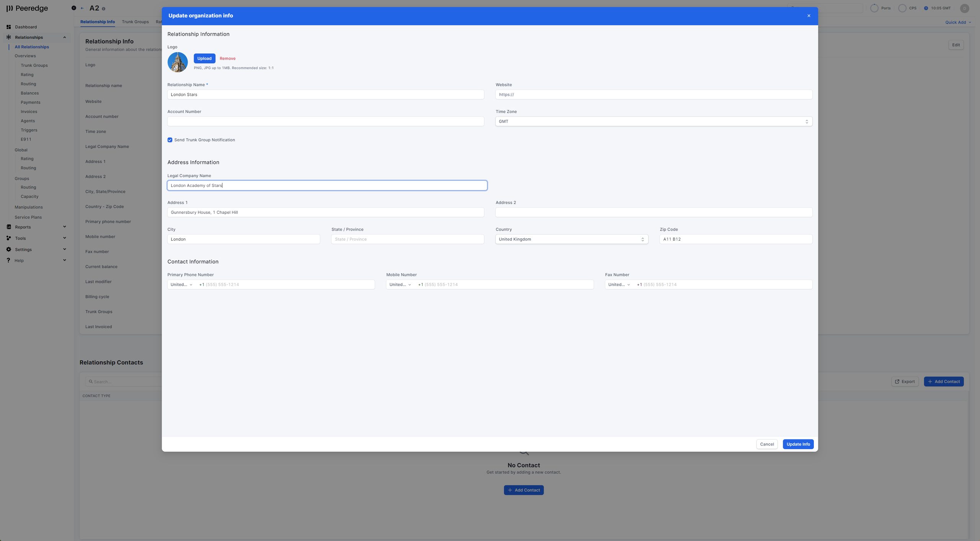Click the Settings gear icon
The image size is (980, 541).
point(8,249)
